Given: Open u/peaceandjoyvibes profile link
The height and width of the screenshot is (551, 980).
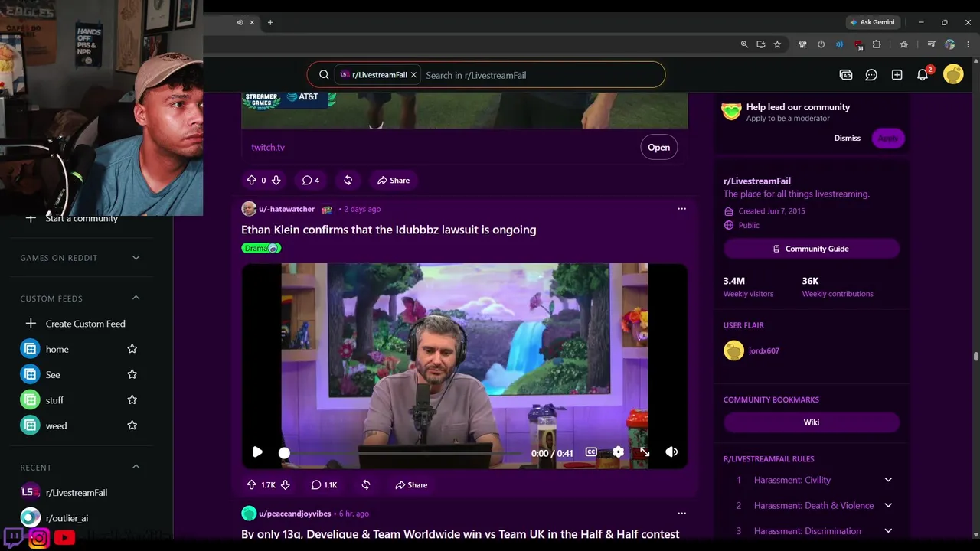Looking at the screenshot, I should (x=295, y=514).
